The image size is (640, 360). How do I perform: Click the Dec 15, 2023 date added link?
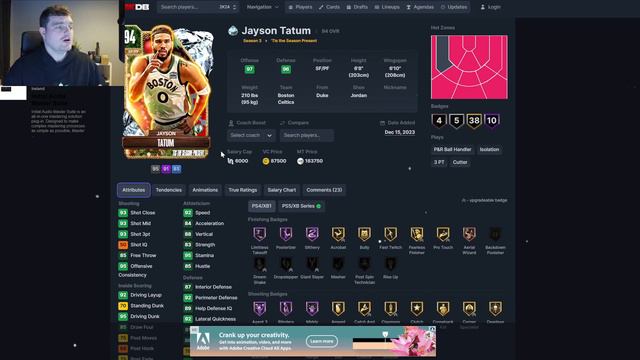point(400,132)
